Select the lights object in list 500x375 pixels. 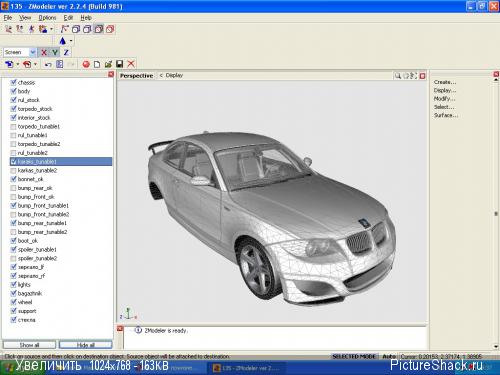[x=24, y=285]
